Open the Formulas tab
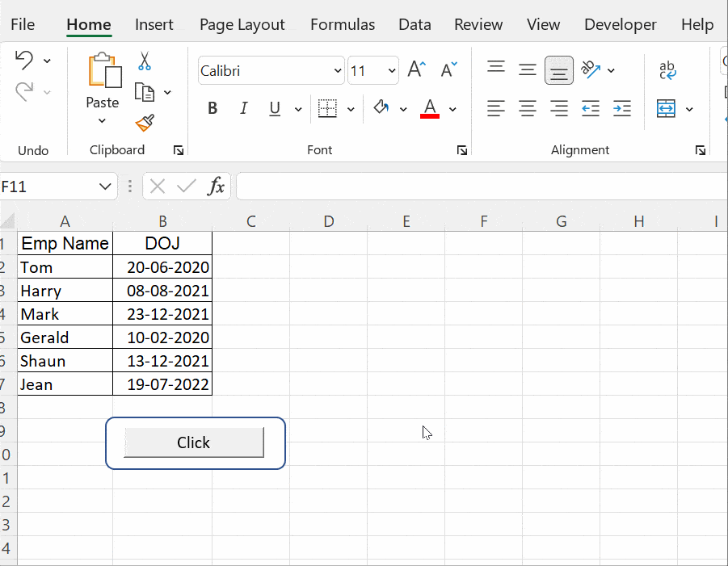 click(343, 24)
